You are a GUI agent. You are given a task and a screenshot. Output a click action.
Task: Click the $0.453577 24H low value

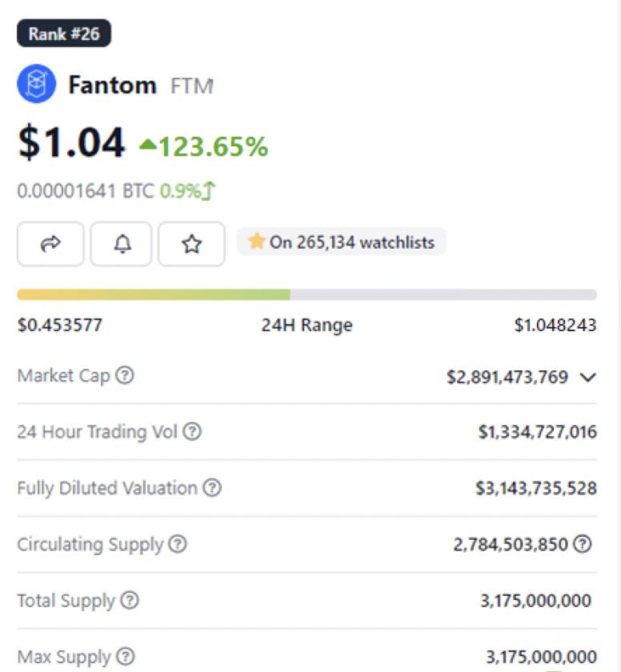[59, 325]
